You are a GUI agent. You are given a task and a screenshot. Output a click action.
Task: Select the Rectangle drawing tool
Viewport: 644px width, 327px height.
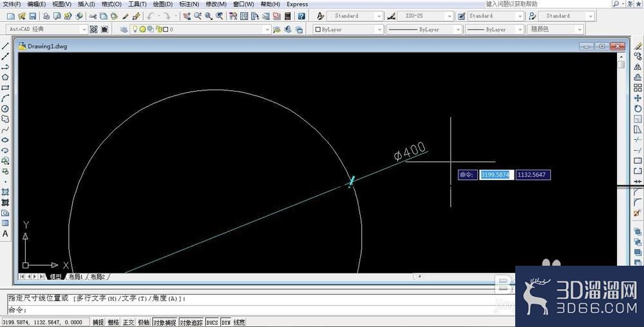[x=5, y=88]
